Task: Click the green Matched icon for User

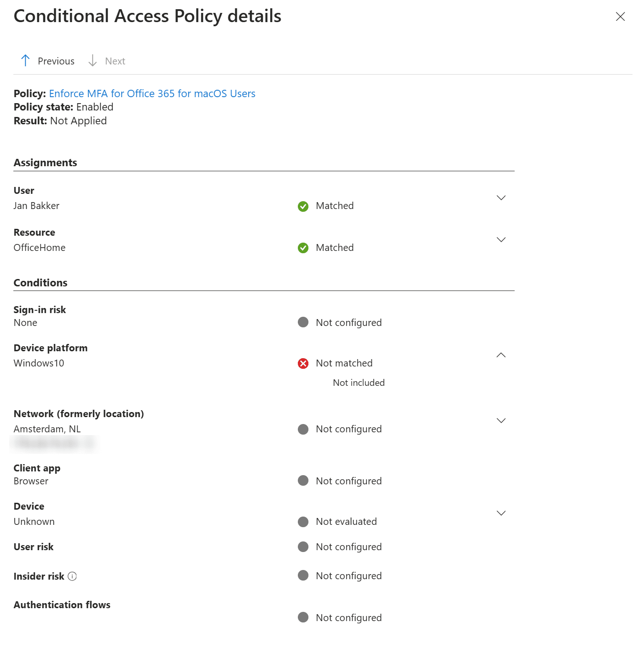Action: (x=303, y=206)
